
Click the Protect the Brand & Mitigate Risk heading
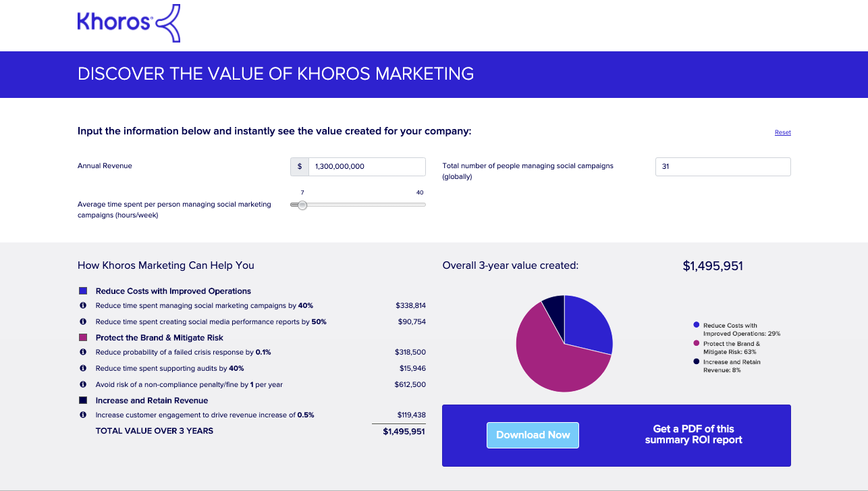(159, 338)
